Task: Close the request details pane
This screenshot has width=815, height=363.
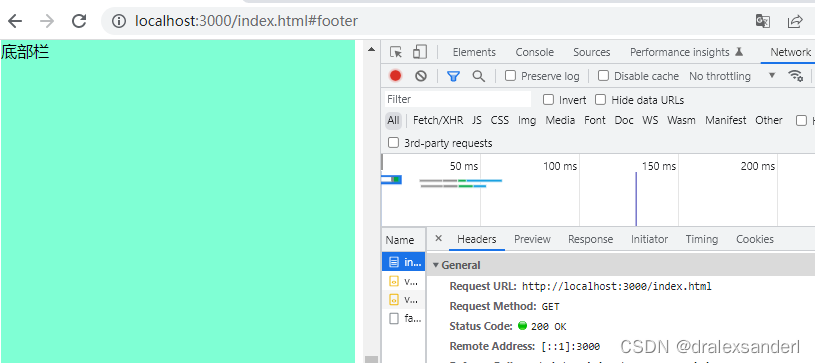Action: pyautogui.click(x=438, y=238)
